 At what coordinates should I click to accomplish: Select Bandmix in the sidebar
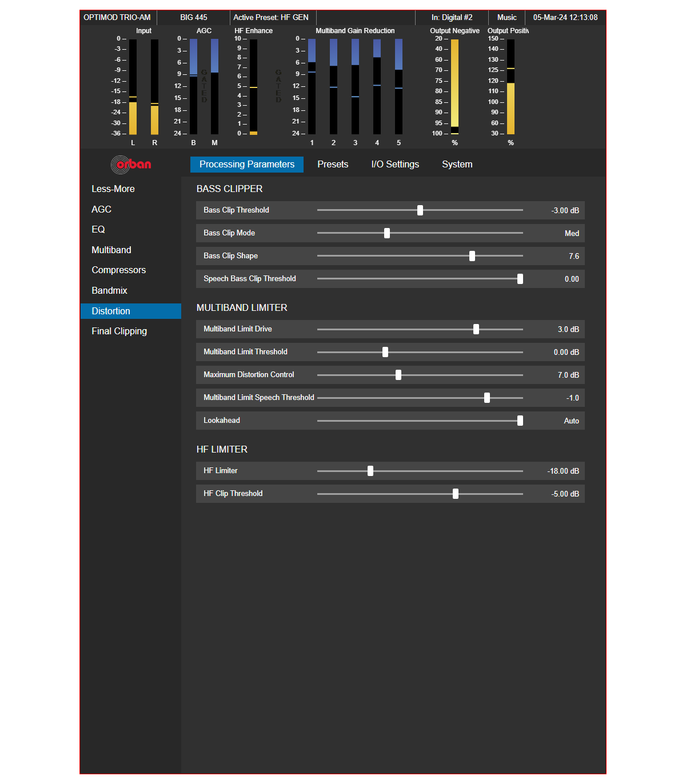click(110, 291)
